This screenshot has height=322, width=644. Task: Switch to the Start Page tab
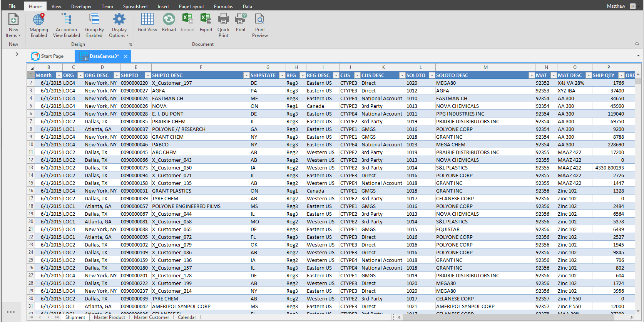pyautogui.click(x=48, y=56)
